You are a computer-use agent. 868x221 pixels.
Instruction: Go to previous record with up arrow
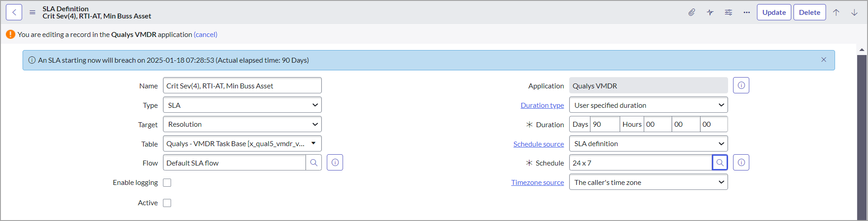[836, 13]
